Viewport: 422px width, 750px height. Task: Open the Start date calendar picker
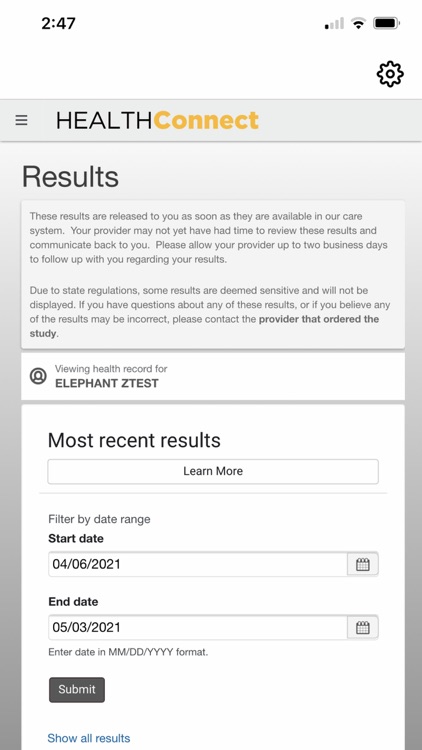click(x=363, y=564)
